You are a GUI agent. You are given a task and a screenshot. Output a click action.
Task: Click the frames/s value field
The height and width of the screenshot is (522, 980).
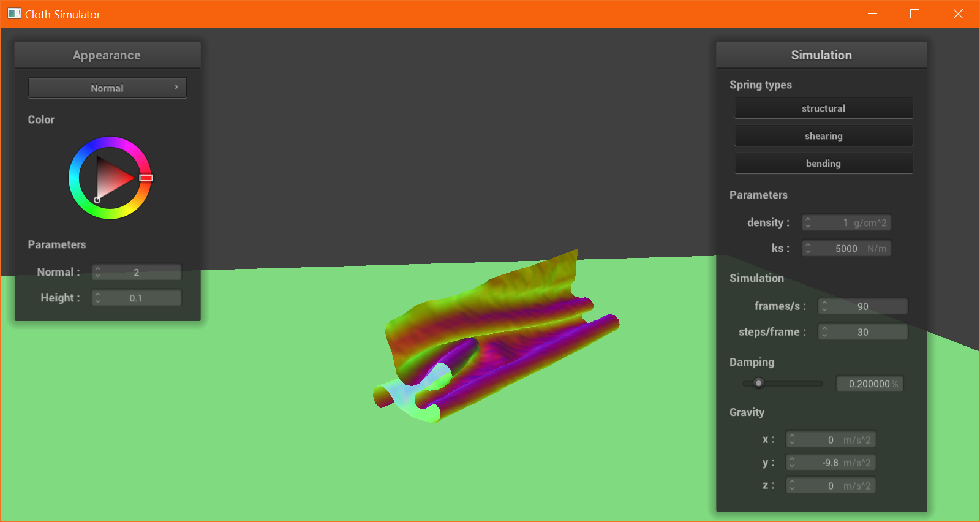863,306
